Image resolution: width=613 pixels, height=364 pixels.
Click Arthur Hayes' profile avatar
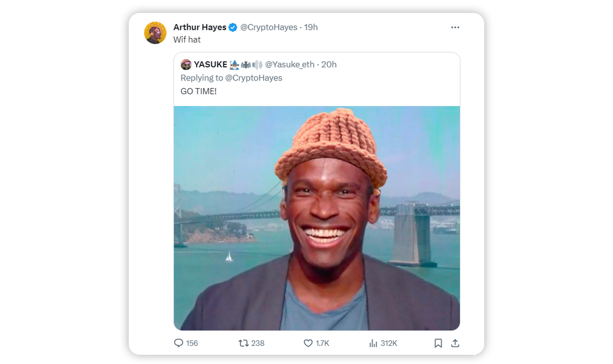(155, 33)
